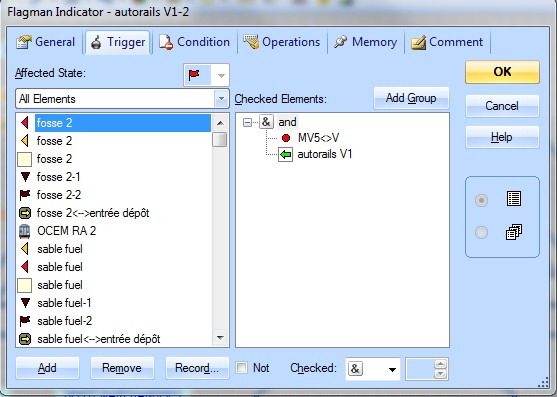
Task: Click the Add button
Action: point(47,368)
